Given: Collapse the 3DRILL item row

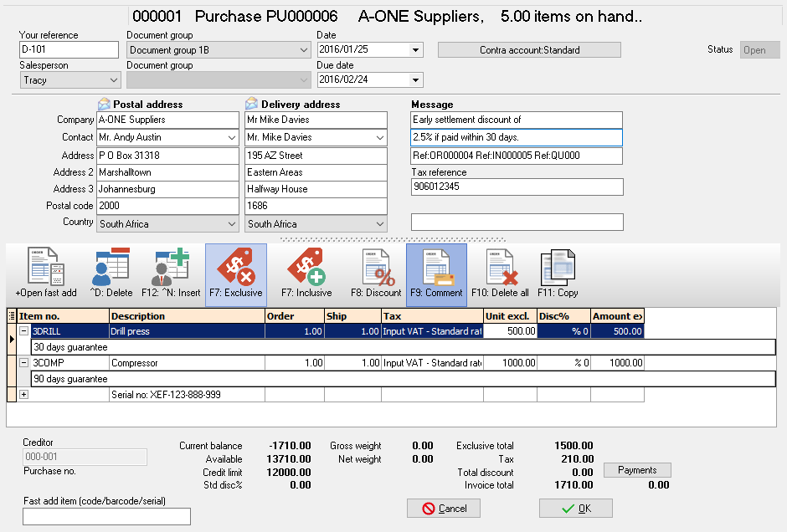Looking at the screenshot, I should (x=24, y=331).
